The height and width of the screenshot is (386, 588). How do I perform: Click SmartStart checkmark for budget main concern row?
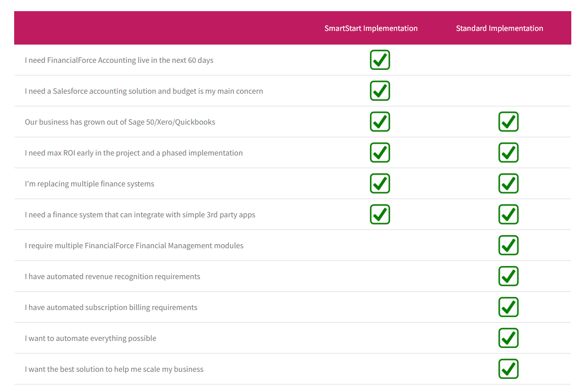[x=380, y=91]
